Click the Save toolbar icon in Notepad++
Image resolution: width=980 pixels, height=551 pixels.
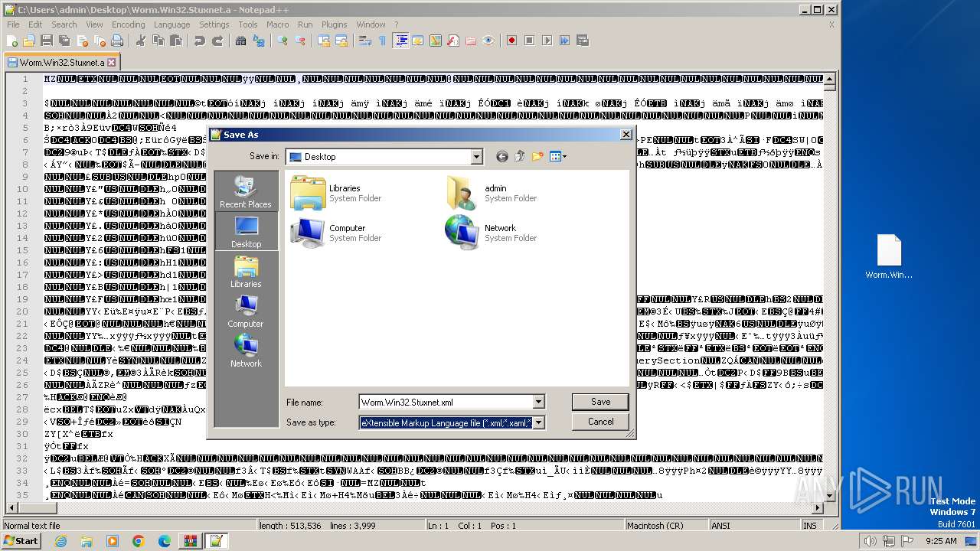coord(46,41)
